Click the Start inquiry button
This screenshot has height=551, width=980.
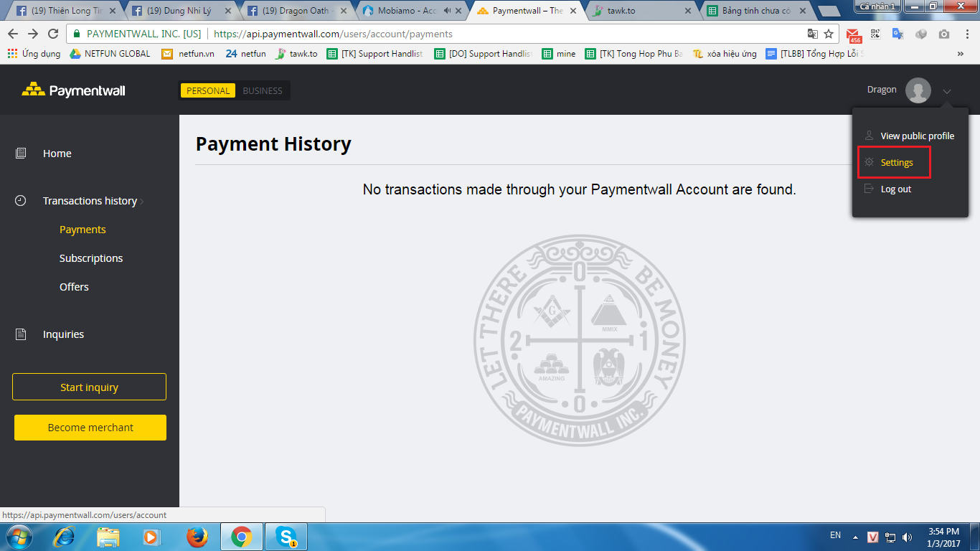(89, 387)
